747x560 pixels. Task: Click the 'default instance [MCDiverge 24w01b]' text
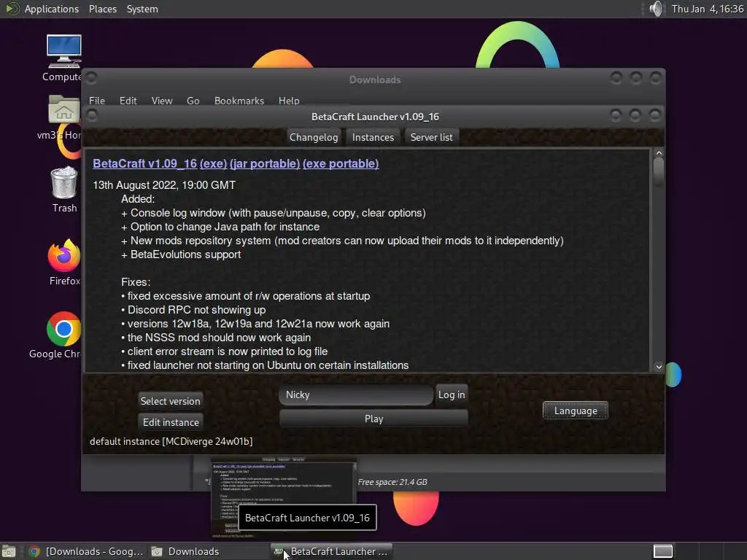[171, 441]
